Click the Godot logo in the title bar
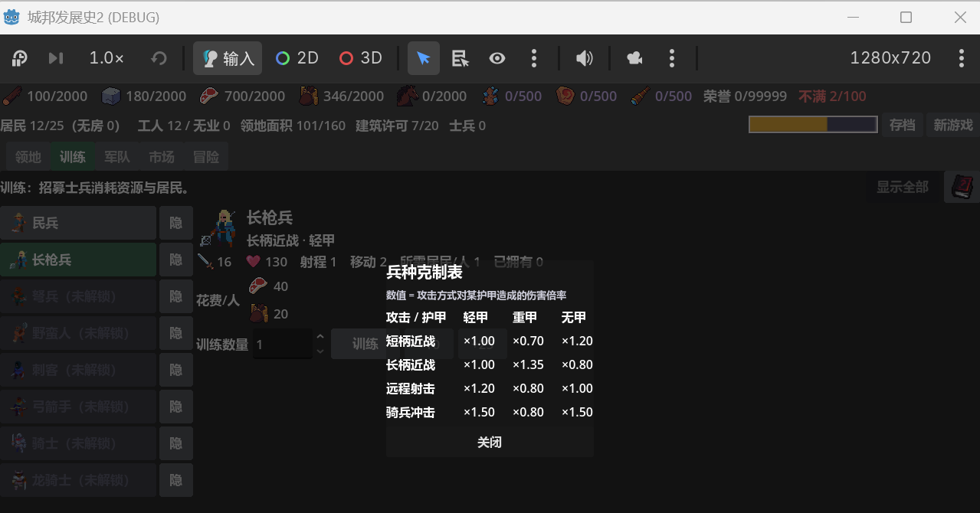Viewport: 980px width, 513px height. click(11, 17)
